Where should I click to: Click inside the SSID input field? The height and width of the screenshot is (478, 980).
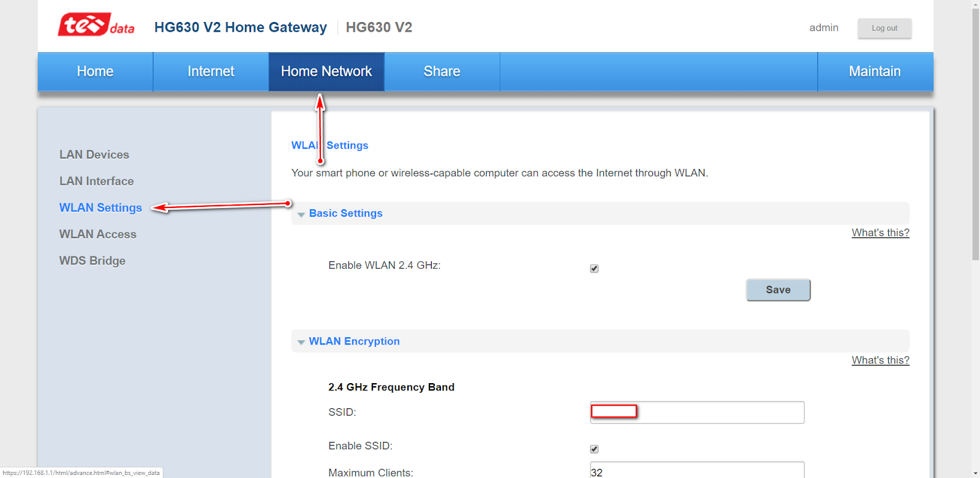pyautogui.click(x=697, y=412)
